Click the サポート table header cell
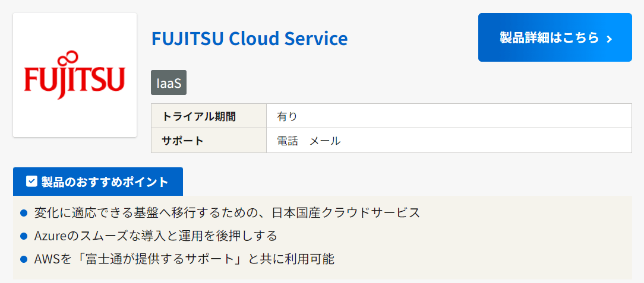Viewport: 644px width, 283px height. tap(209, 140)
